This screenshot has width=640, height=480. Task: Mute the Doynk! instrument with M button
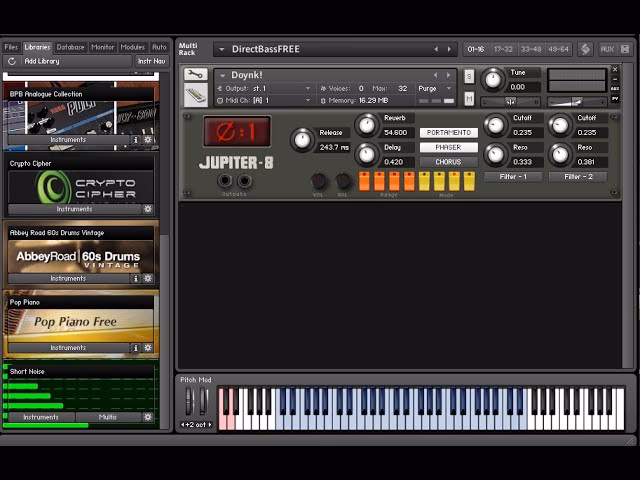(469, 98)
